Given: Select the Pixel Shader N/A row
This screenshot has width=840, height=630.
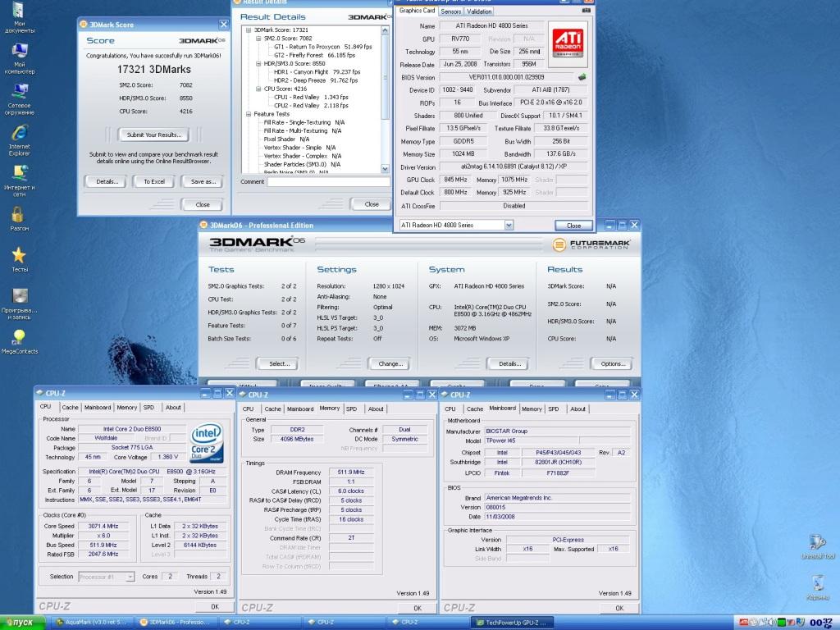Looking at the screenshot, I should pyautogui.click(x=286, y=139).
